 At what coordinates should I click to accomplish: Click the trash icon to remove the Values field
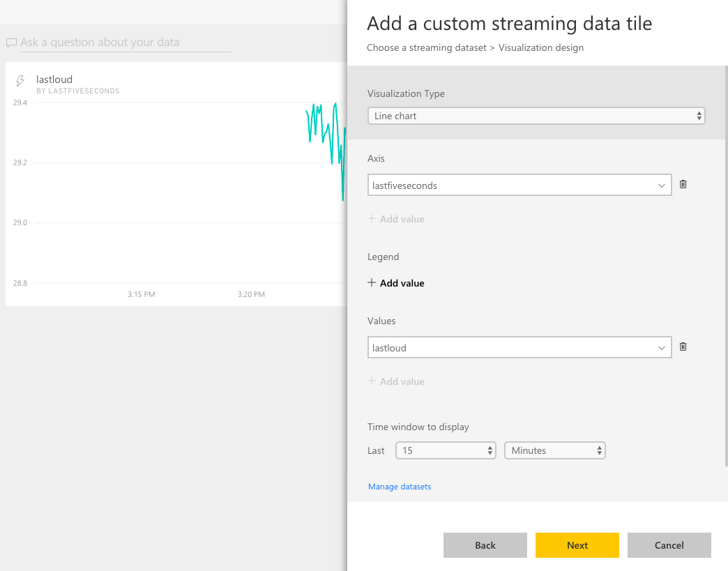coord(683,347)
